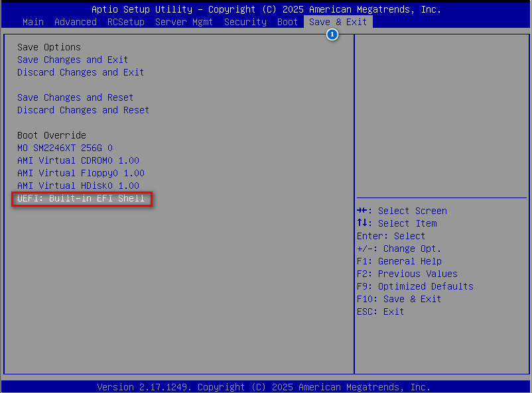Select AMI Virtual CDROM0 boot override
This screenshot has width=532, height=393.
(78, 160)
